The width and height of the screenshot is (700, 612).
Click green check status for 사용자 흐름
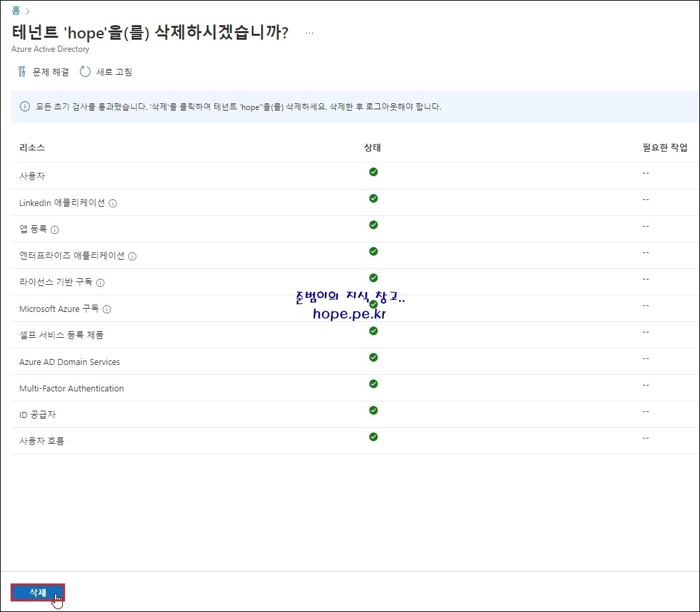click(x=374, y=436)
